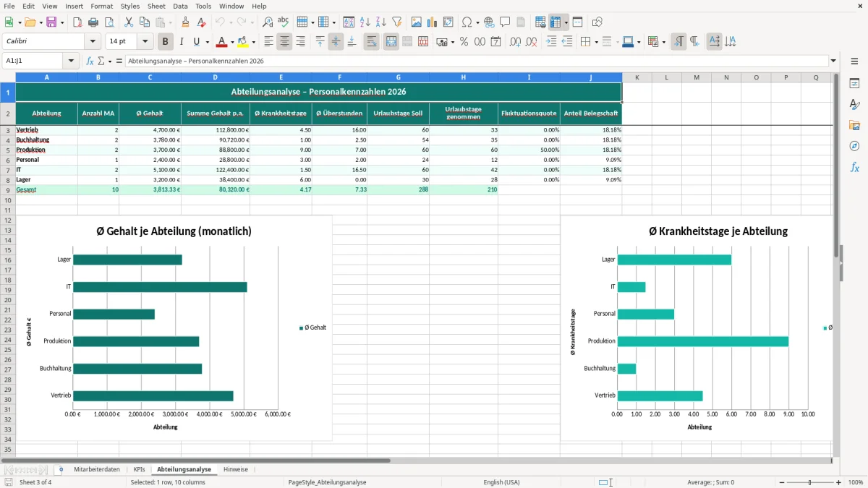Cut selection with the scissors icon
The height and width of the screenshot is (488, 868).
tap(128, 22)
